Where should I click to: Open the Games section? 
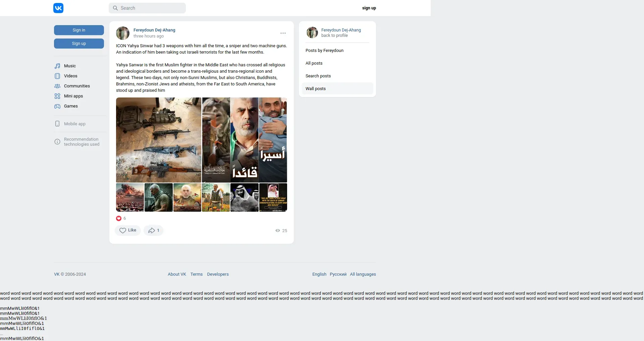coord(71,106)
